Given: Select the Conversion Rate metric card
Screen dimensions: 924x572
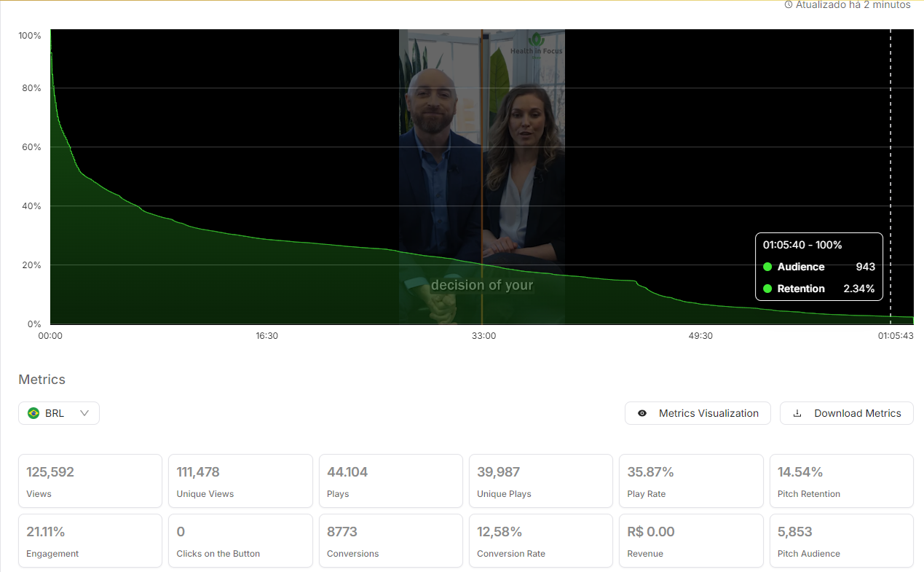Looking at the screenshot, I should pos(539,541).
